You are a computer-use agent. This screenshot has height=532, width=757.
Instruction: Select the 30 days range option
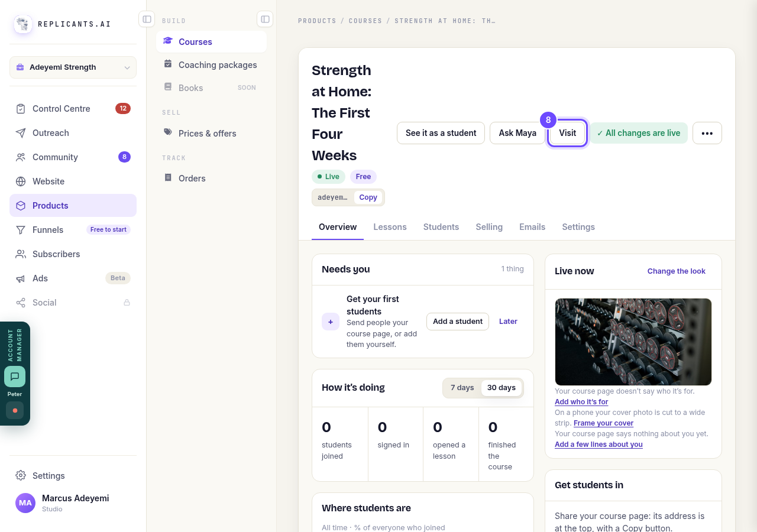click(502, 388)
